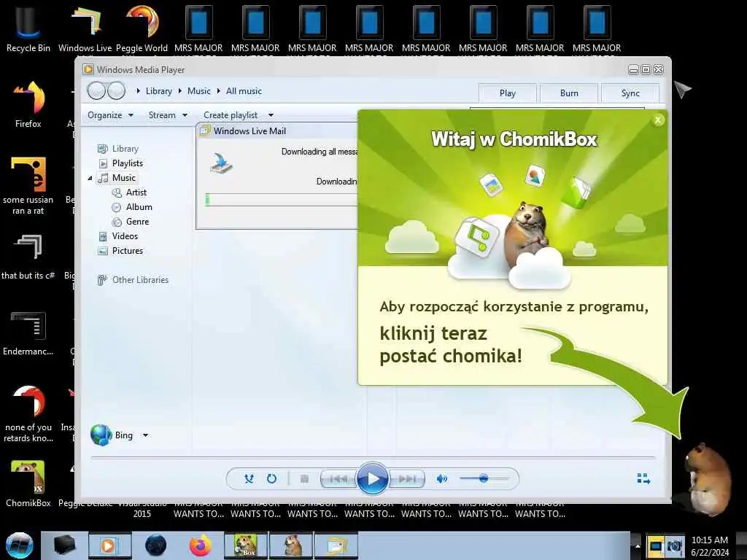Open the Sync tab
747x560 pixels.
(x=630, y=93)
